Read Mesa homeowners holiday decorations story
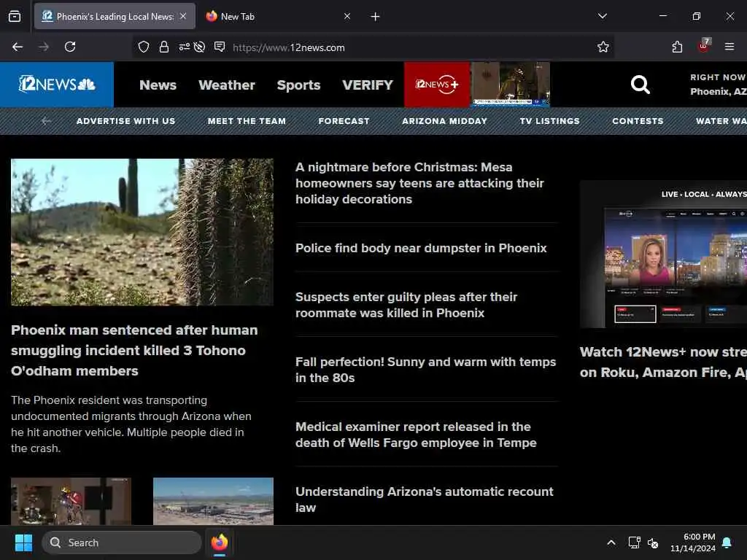The height and width of the screenshot is (560, 747). 419,183
